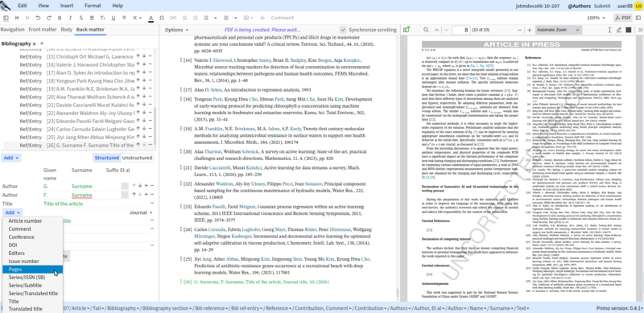This screenshot has width=644, height=313.
Task: Click the numbered list icon
Action: point(225,18)
